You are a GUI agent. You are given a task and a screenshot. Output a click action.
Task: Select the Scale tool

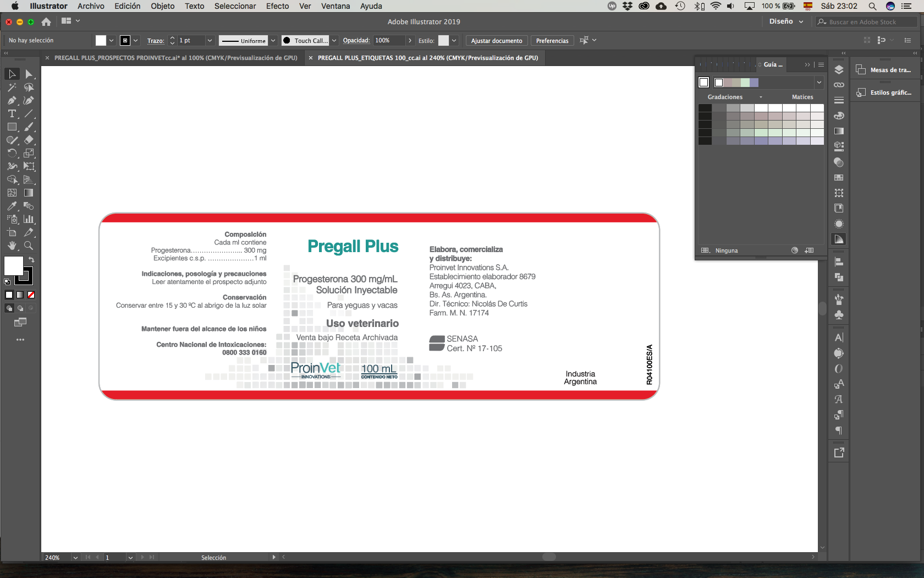coord(29,153)
